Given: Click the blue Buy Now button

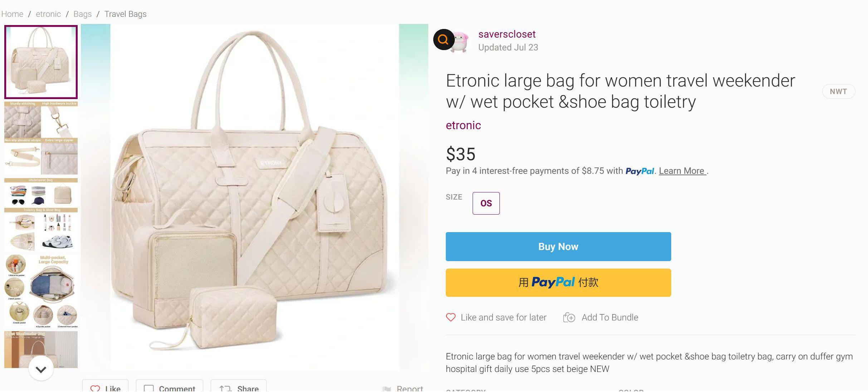Looking at the screenshot, I should 558,246.
